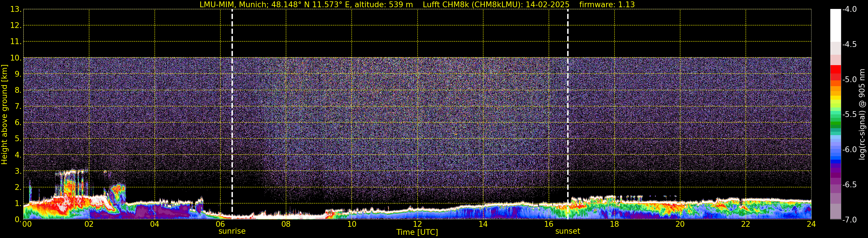Click the time axis tick label 04
Viewport: 868px width, 238px height.
tap(155, 224)
